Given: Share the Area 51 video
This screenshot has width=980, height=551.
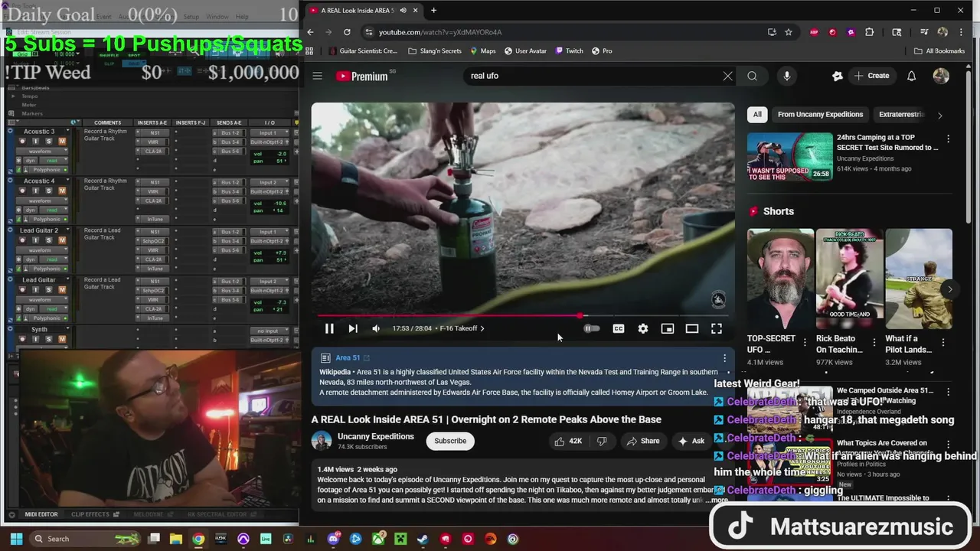Looking at the screenshot, I should coord(642,441).
